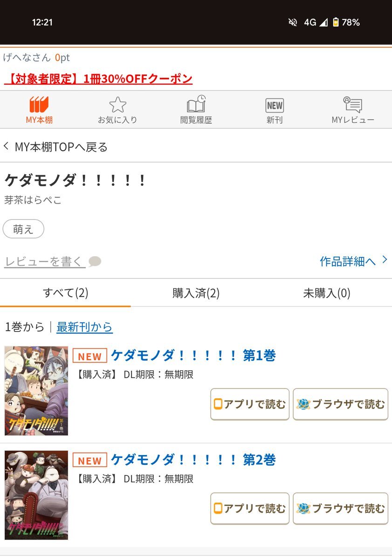Switch to the 購入済(2) tab
Image resolution: width=392 pixels, height=559 pixels.
(196, 293)
